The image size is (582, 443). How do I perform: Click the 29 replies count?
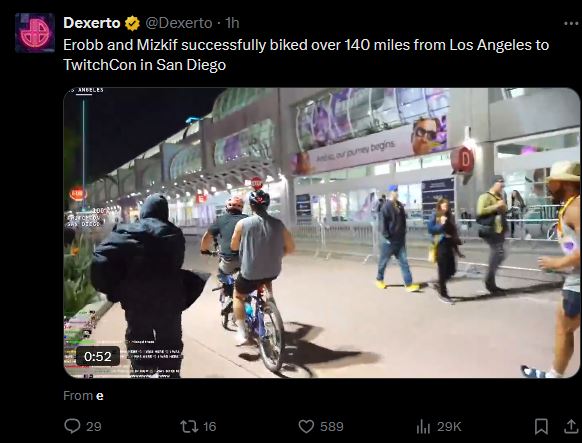[94, 426]
